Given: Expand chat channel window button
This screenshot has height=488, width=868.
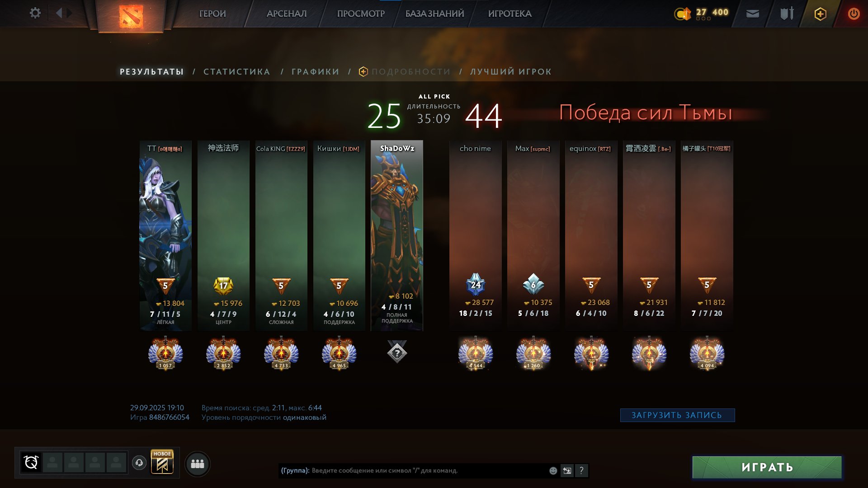Looking at the screenshot, I should pos(567,471).
